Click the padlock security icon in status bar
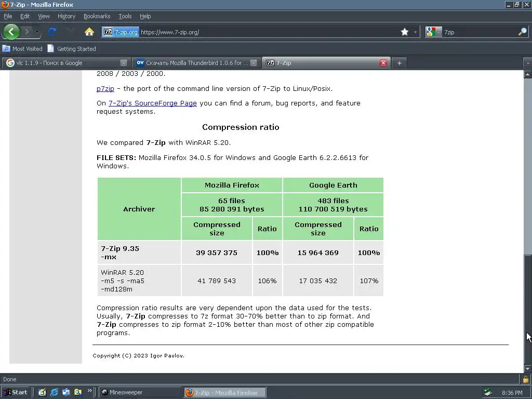 coord(526,379)
